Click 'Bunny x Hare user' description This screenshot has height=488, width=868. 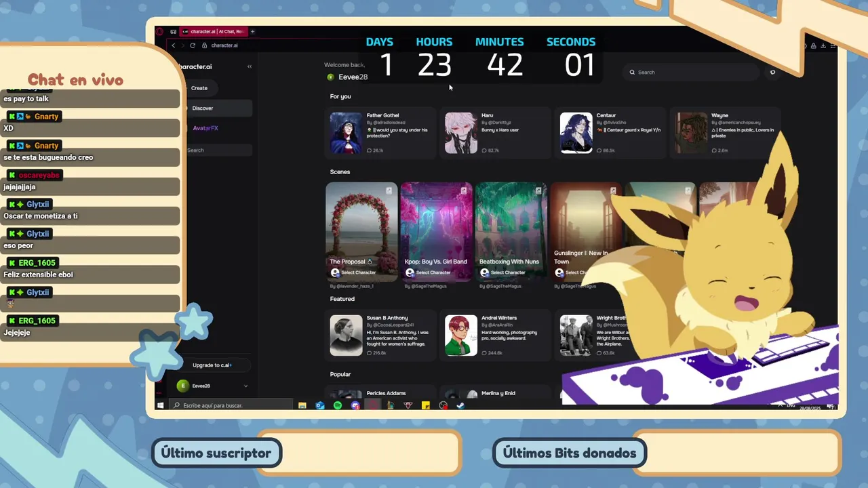click(x=500, y=129)
